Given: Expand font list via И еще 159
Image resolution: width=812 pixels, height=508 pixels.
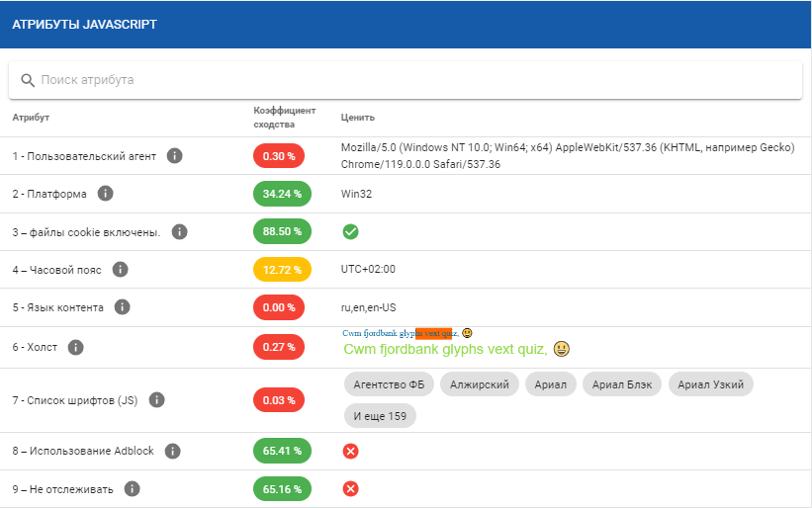Looking at the screenshot, I should point(380,416).
